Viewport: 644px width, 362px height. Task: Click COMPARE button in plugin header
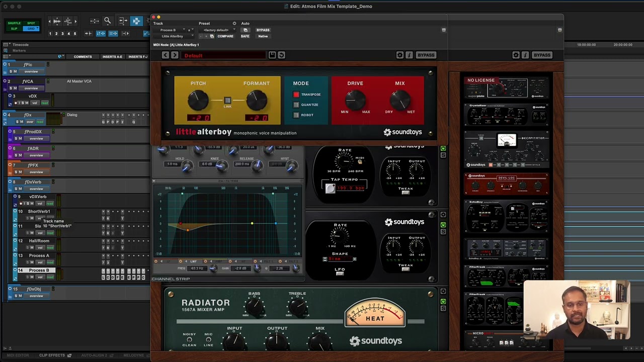[225, 36]
